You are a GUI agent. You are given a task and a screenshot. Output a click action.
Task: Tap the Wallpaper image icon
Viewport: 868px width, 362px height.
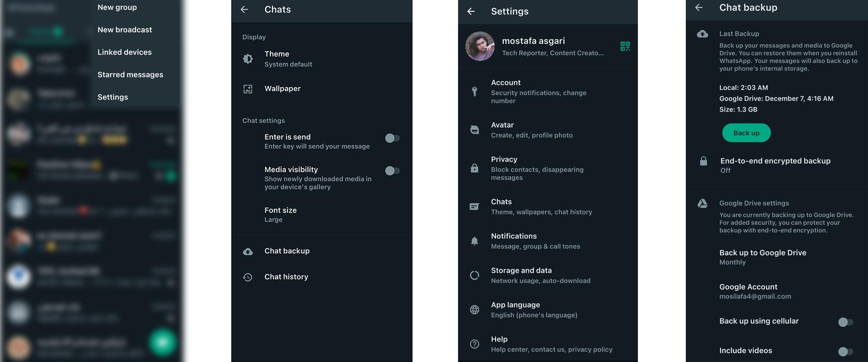click(248, 89)
